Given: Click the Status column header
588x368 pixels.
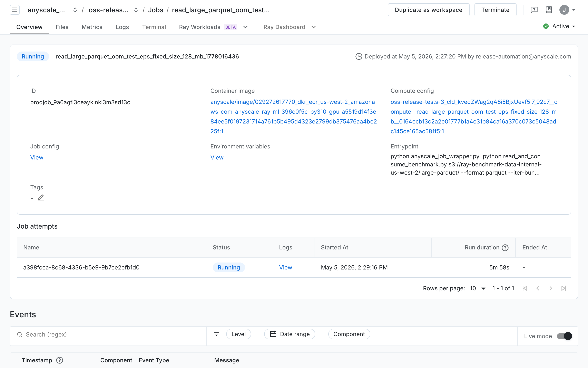Looking at the screenshot, I should [x=221, y=248].
